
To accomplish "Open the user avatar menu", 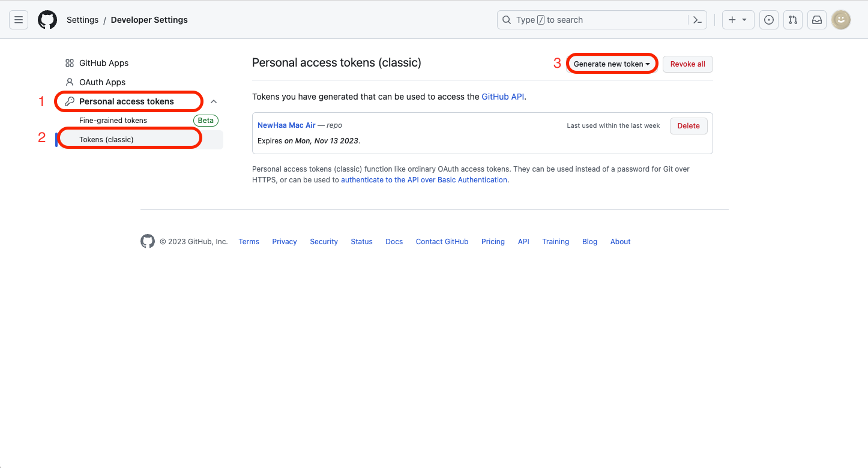I will (841, 20).
